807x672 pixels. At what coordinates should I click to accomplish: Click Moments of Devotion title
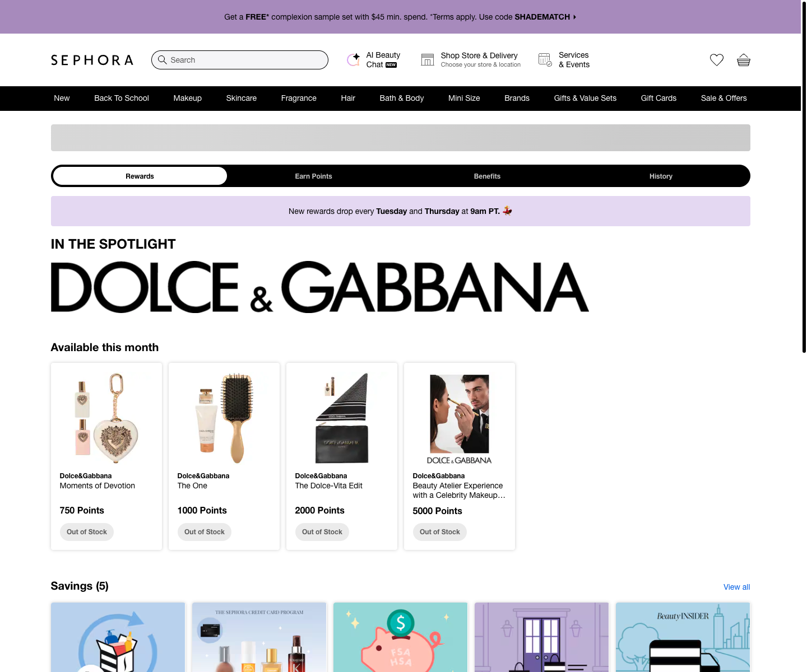(98, 486)
